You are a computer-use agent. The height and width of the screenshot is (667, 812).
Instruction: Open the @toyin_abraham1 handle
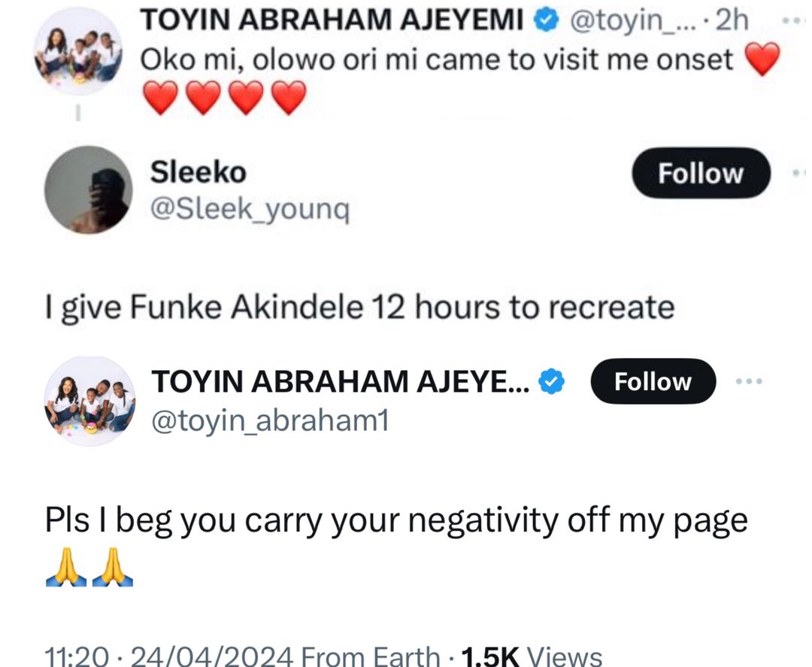point(270,422)
